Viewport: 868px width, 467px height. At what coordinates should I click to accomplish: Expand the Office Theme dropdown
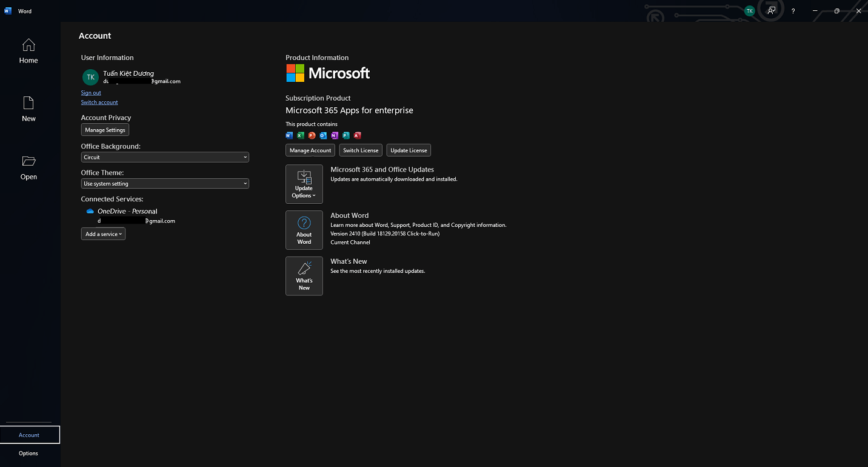(165, 184)
